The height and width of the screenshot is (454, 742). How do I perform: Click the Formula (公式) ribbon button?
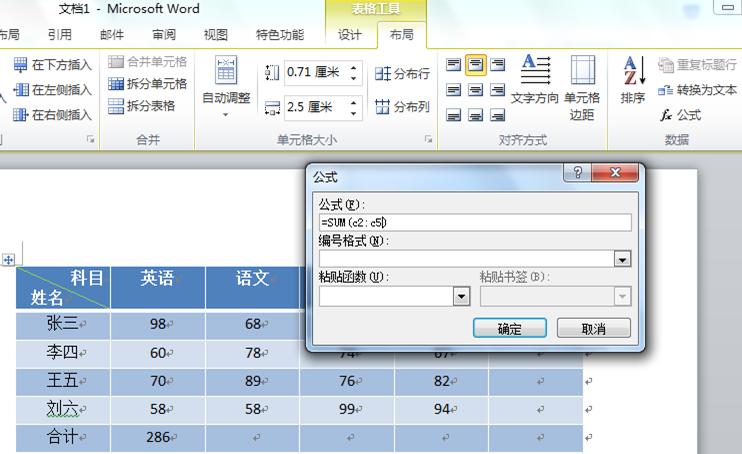(x=680, y=115)
